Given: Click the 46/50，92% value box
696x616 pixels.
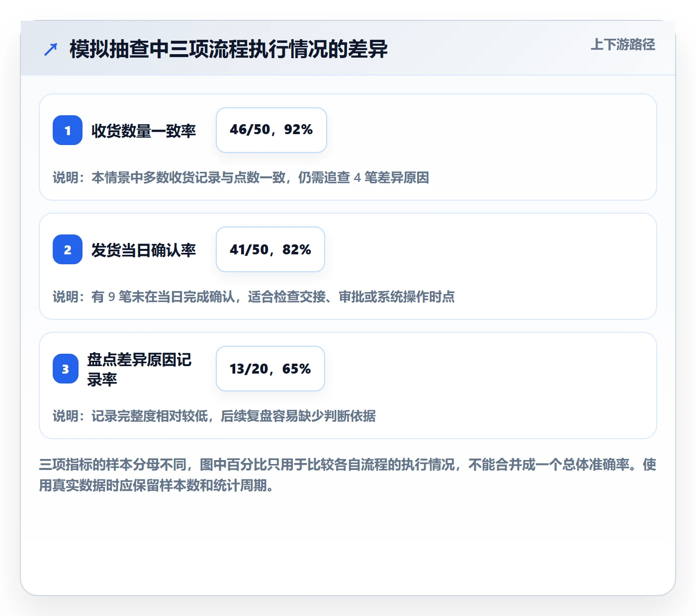Looking at the screenshot, I should click(271, 130).
